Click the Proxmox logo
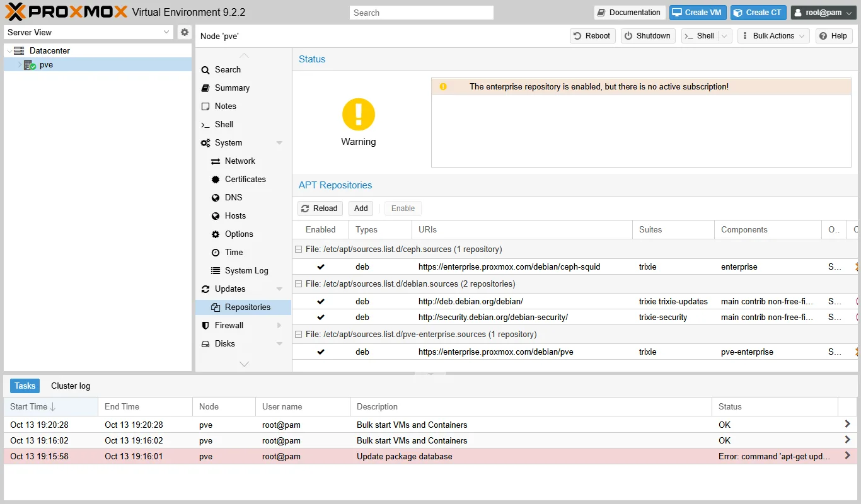Image resolution: width=861 pixels, height=504 pixels. [66, 12]
